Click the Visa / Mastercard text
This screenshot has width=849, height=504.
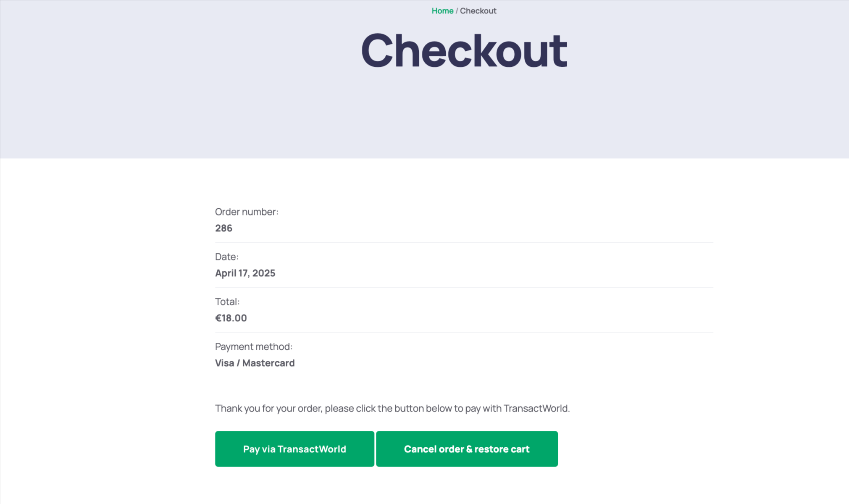coord(255,363)
